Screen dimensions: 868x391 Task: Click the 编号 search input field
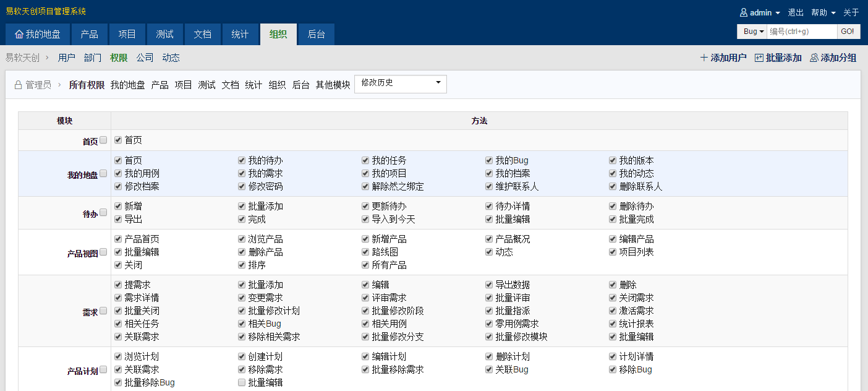coord(802,32)
